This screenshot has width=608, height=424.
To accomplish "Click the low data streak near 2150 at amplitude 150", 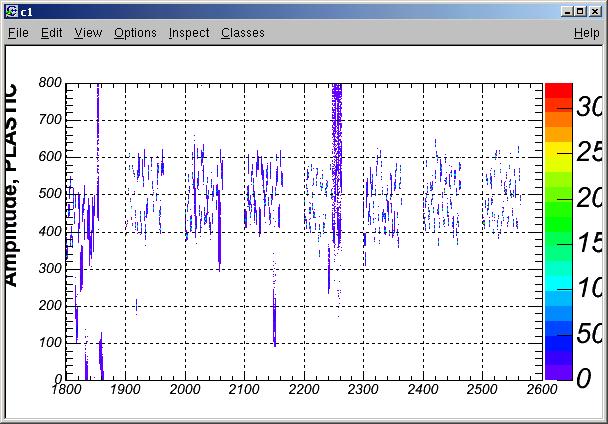I will pos(275,318).
